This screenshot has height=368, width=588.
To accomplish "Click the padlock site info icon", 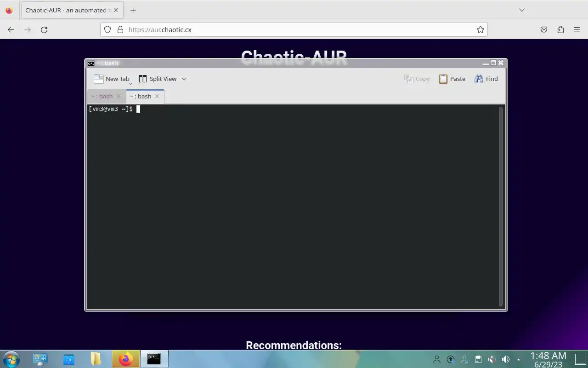I will point(120,29).
